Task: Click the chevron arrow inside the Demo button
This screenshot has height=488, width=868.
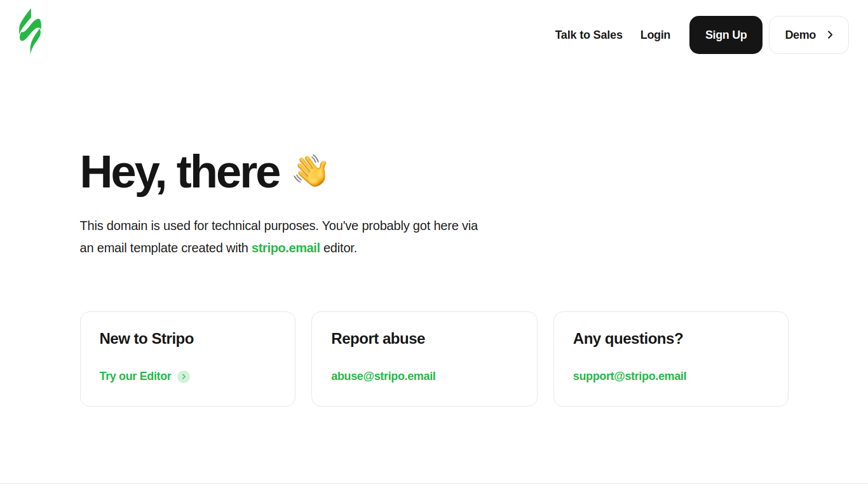Action: 830,35
